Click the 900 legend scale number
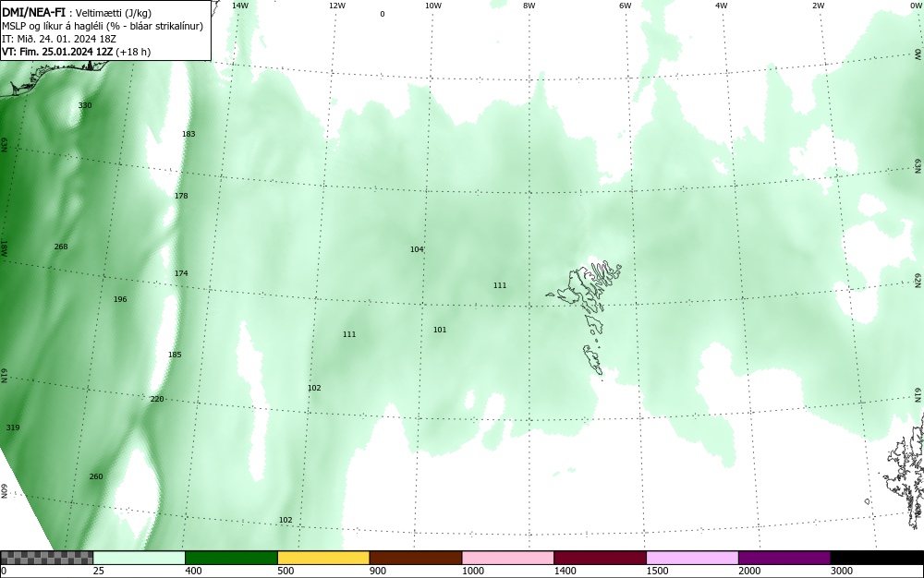 pos(378,571)
